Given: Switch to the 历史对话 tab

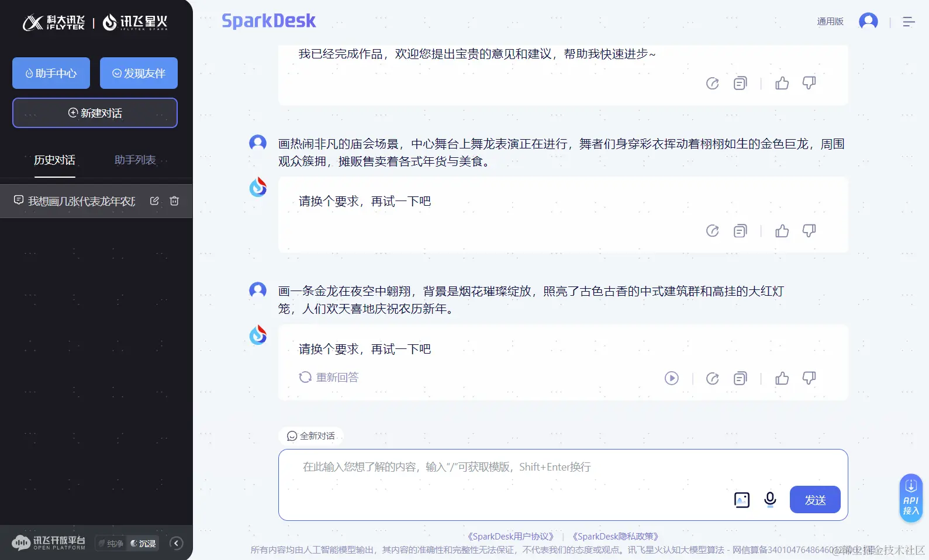Looking at the screenshot, I should click(x=54, y=160).
